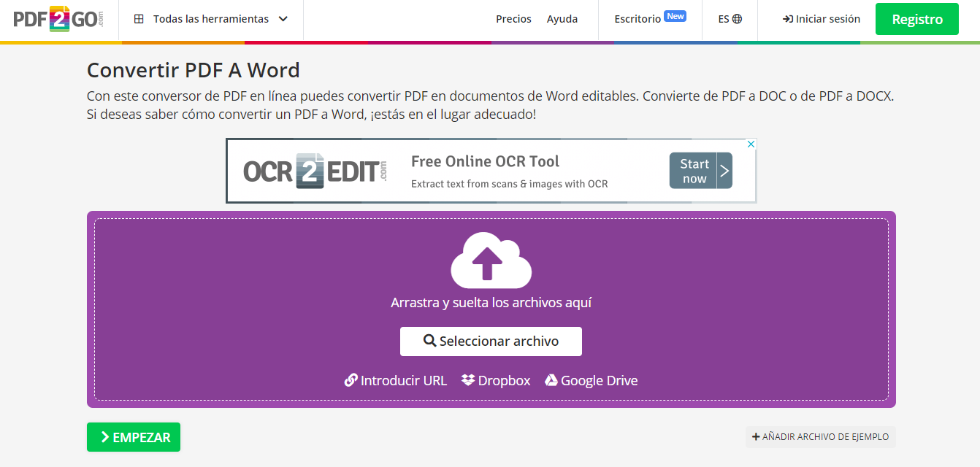The height and width of the screenshot is (467, 980).
Task: Open the ES language selector globe
Action: point(730,19)
